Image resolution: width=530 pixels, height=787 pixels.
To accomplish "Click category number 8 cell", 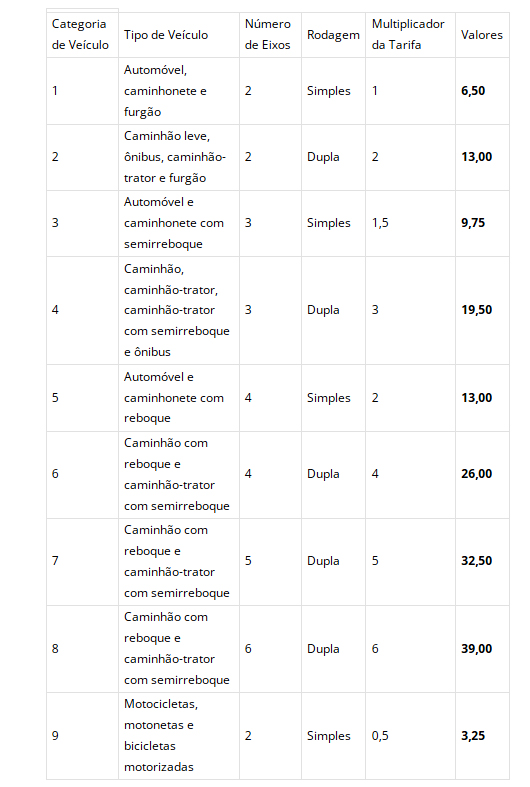I will [x=82, y=648].
